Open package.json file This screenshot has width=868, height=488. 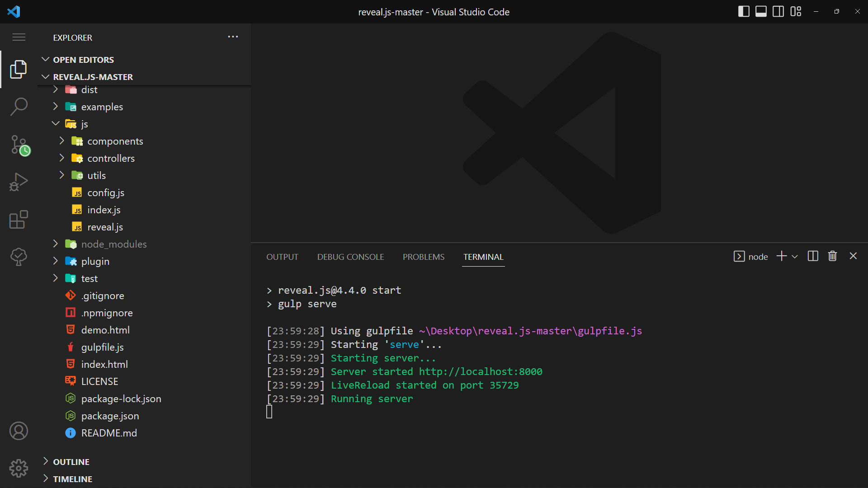(144, 416)
